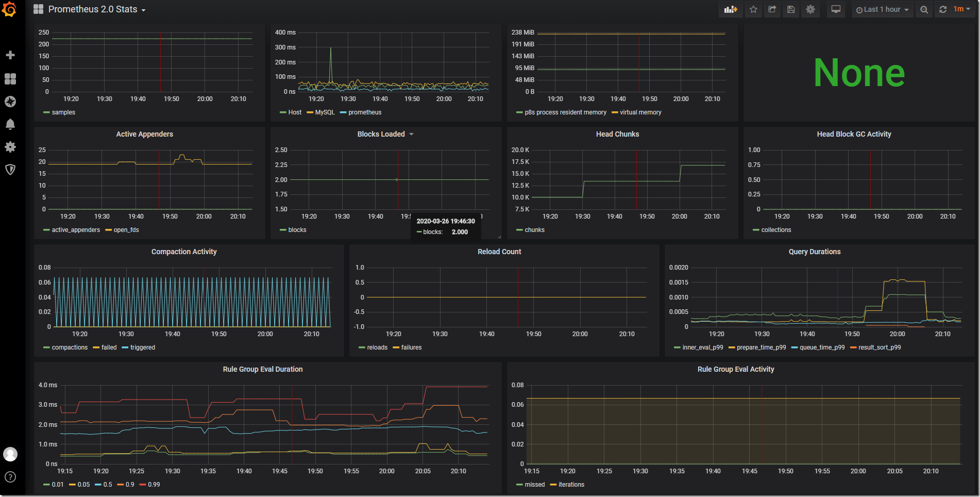This screenshot has width=980, height=497.
Task: Star this dashboard as favorite
Action: (753, 9)
